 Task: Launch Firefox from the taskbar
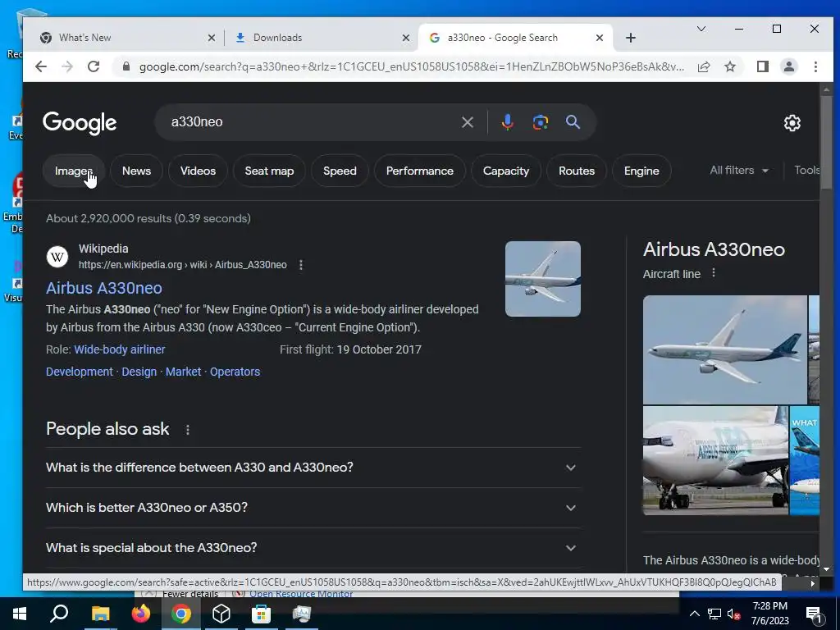(x=141, y=614)
